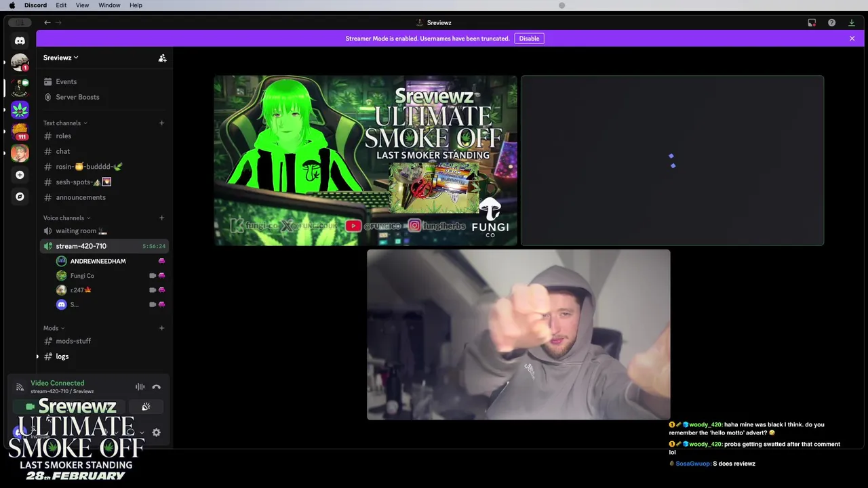Disconnect from voice with hang-up icon
Screen dimensions: 868x488
pos(157,387)
